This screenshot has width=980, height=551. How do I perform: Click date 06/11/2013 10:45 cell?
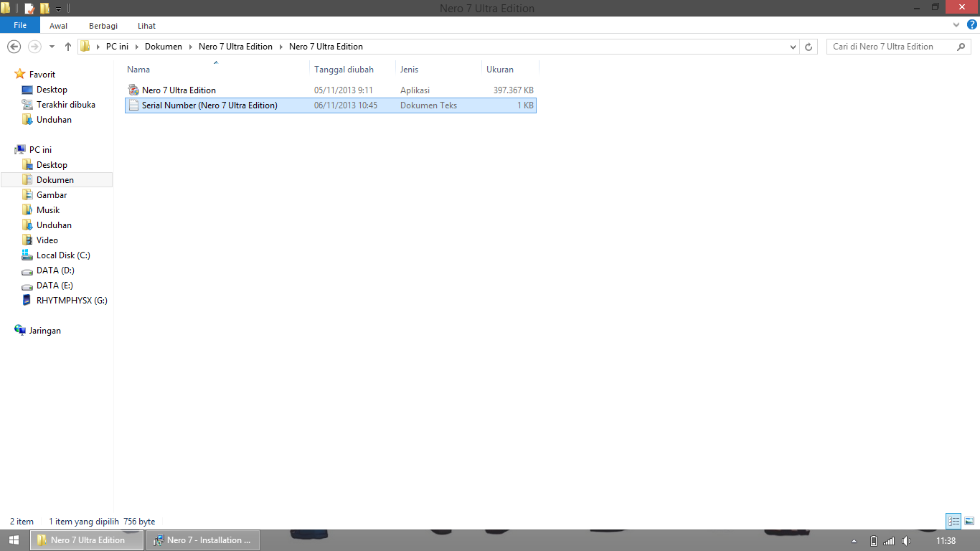pyautogui.click(x=346, y=105)
